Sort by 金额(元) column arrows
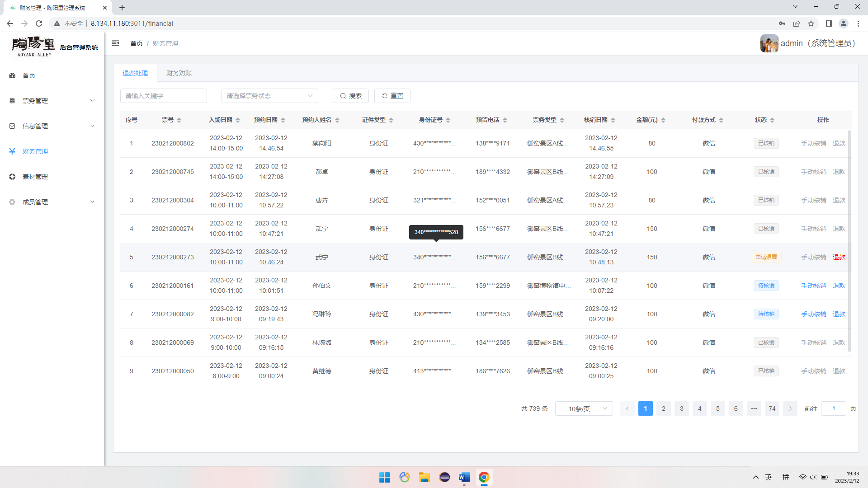Viewport: 868px width, 488px height. pos(663,120)
